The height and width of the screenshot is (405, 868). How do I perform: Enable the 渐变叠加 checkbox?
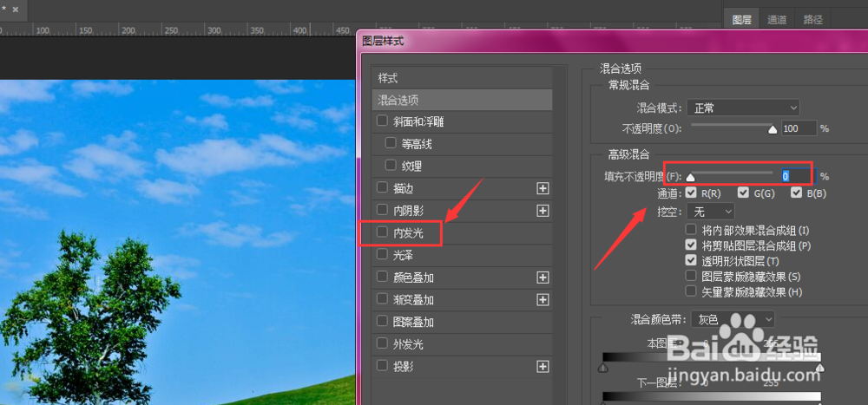[382, 299]
